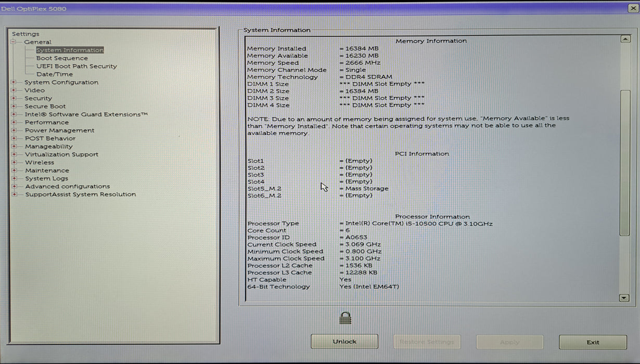Expand the Secure Boot node
The height and width of the screenshot is (364, 640).
pyautogui.click(x=14, y=106)
